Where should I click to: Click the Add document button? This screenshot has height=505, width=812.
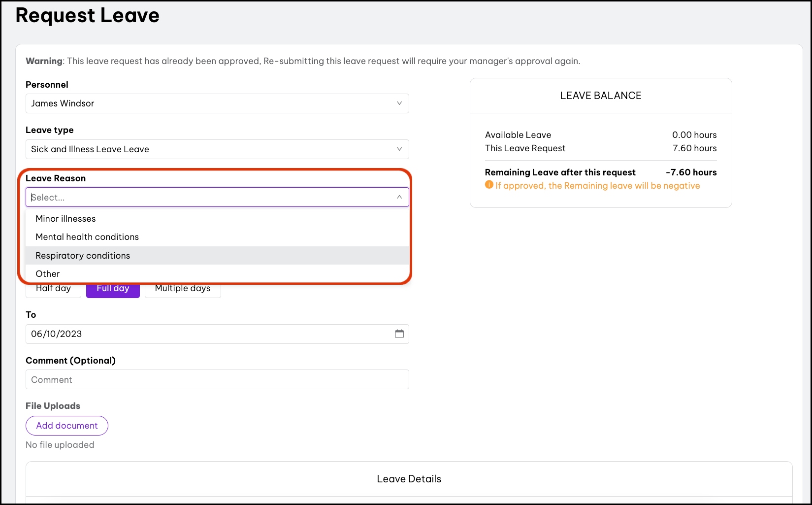coord(67,426)
